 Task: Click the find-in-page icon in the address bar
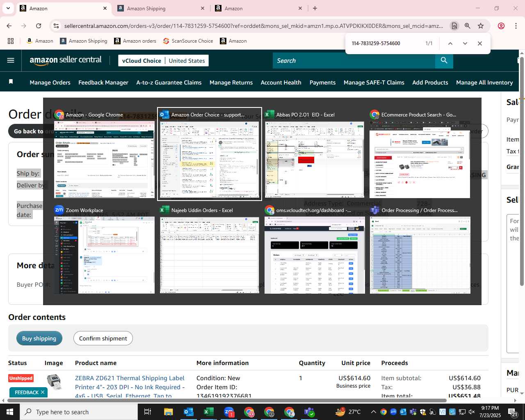tap(454, 26)
